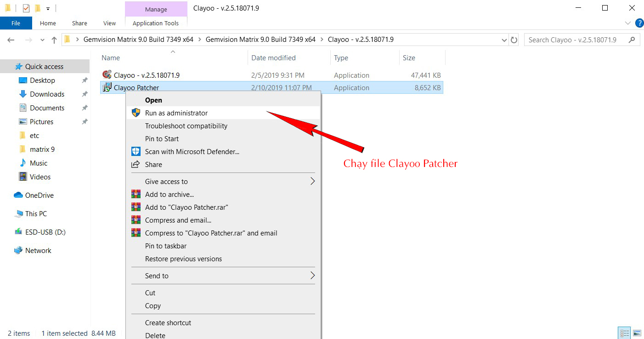Expand the ribbon with the chevron
Screen dimensions: 644x339
pyautogui.click(x=628, y=23)
